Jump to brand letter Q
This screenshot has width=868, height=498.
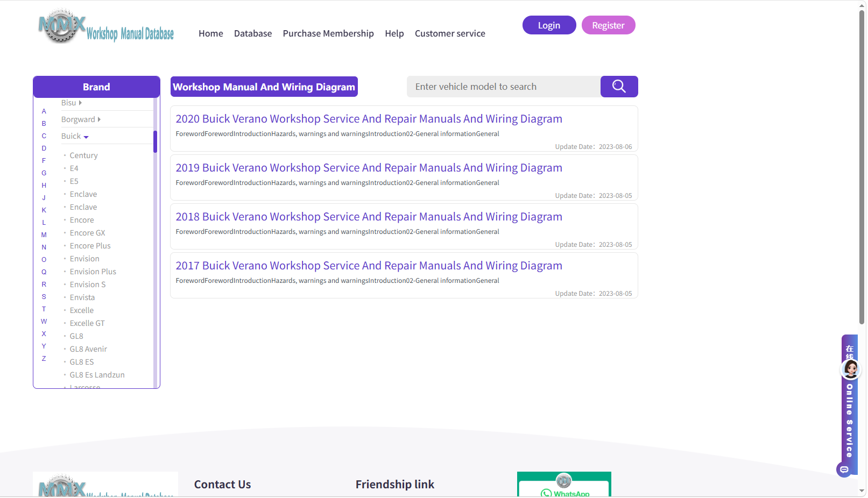[x=44, y=272]
